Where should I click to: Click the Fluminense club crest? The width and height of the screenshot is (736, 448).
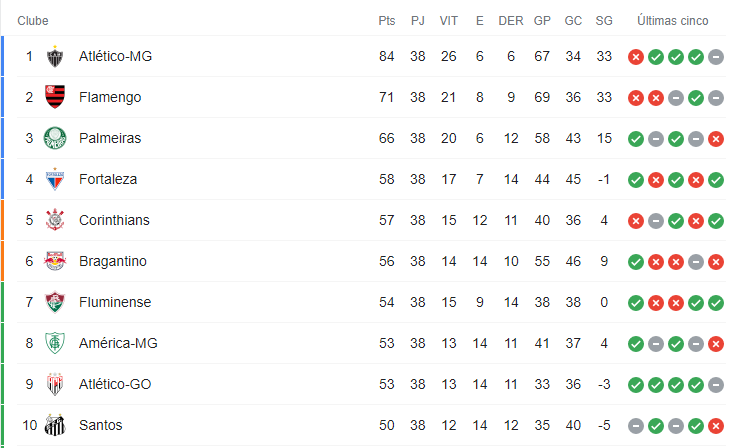(55, 302)
